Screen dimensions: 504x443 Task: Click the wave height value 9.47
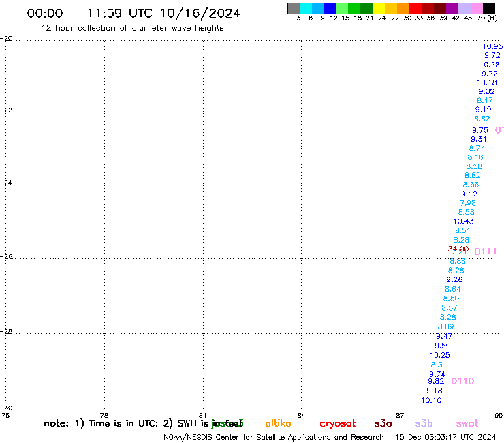(x=444, y=336)
